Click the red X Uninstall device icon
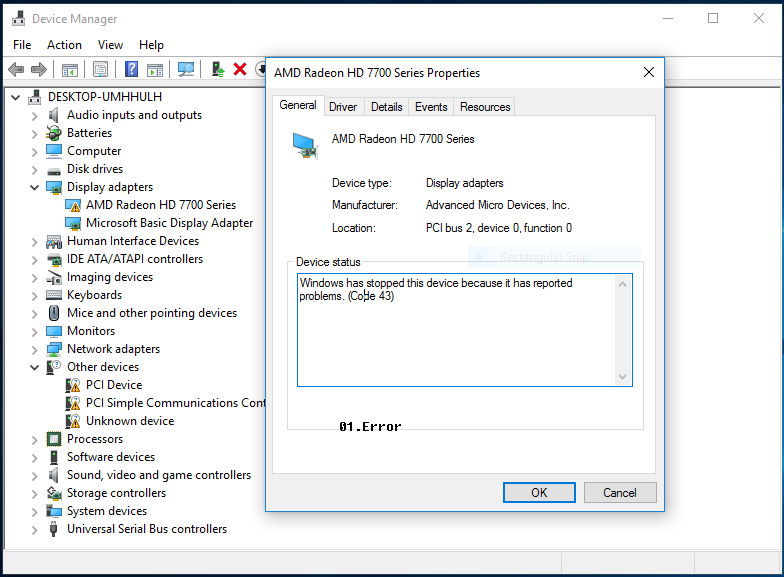This screenshot has height=577, width=784. pyautogui.click(x=240, y=69)
